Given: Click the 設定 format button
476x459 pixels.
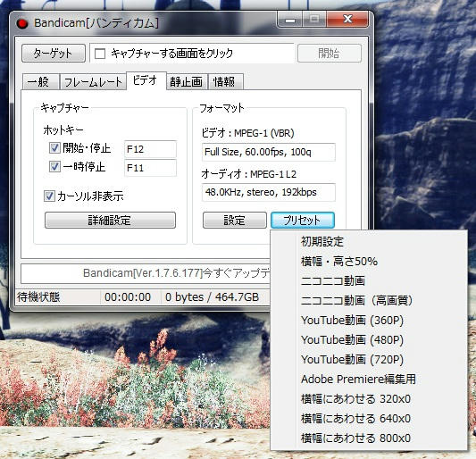Looking at the screenshot, I should point(235,220).
